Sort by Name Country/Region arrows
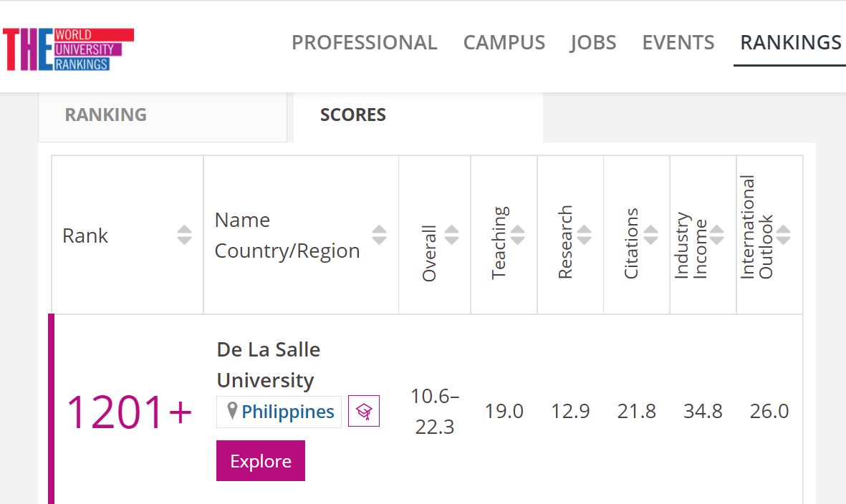Image resolution: width=846 pixels, height=504 pixels. tap(379, 235)
